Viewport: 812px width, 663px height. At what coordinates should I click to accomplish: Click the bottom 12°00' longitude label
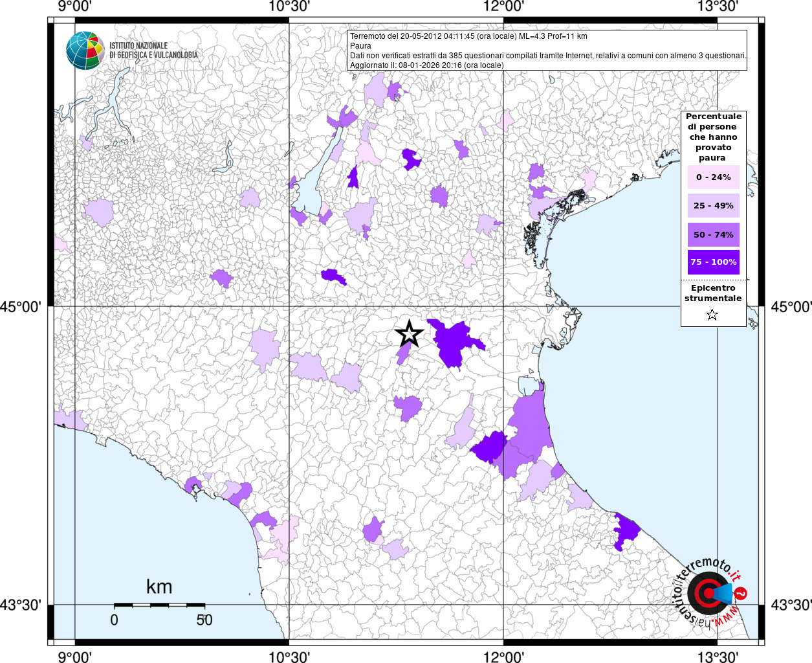[503, 657]
